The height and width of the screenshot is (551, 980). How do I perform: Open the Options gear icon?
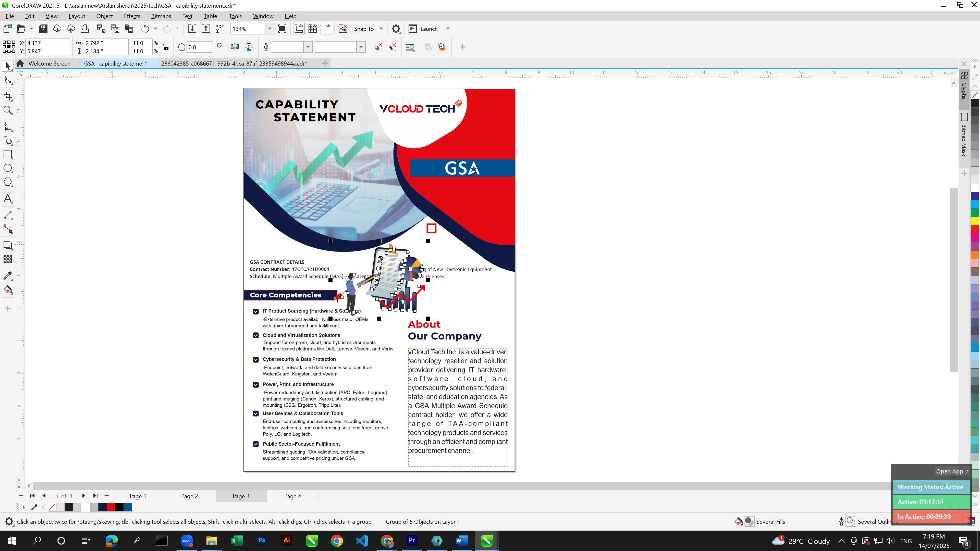(396, 29)
